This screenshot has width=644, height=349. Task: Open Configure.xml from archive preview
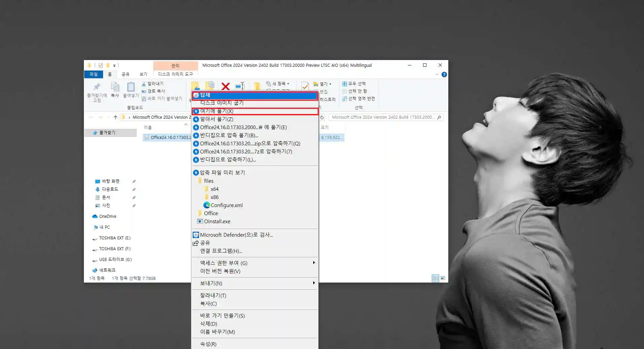click(223, 205)
